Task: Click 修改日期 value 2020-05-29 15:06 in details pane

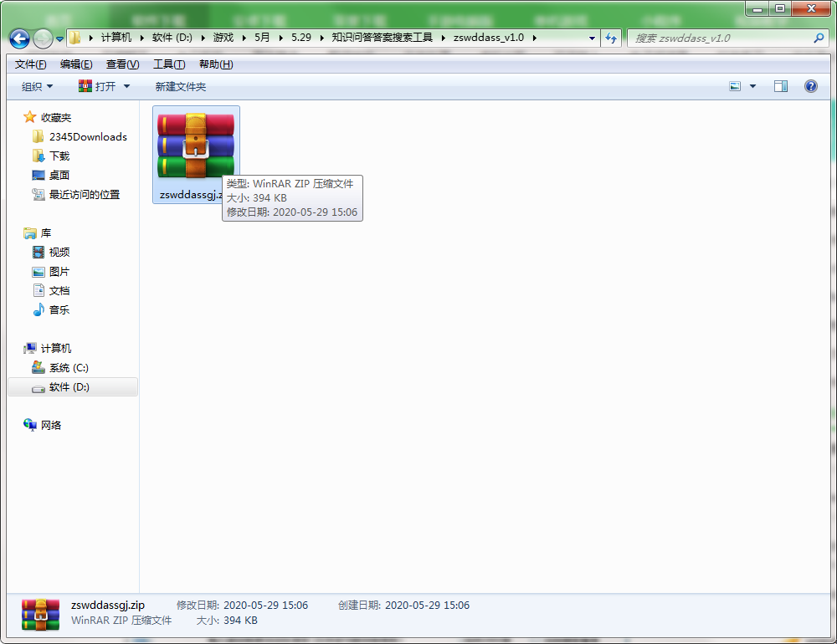Action: click(265, 605)
